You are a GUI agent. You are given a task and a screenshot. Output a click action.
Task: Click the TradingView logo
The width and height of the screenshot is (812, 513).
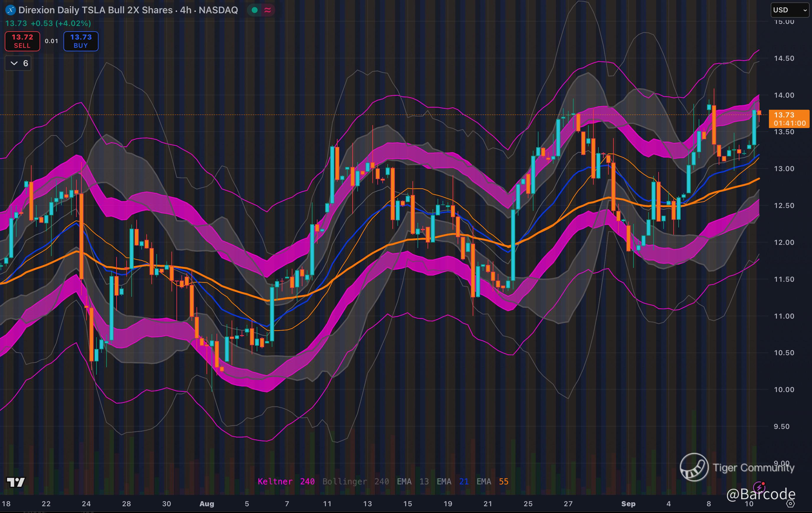click(x=16, y=482)
